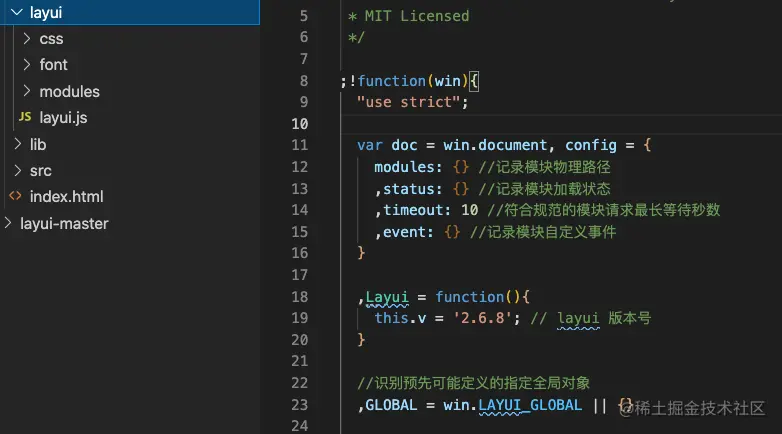Click the '识别预先可能定义的指定全局对象' comment
This screenshot has width=782, height=434.
[473, 383]
